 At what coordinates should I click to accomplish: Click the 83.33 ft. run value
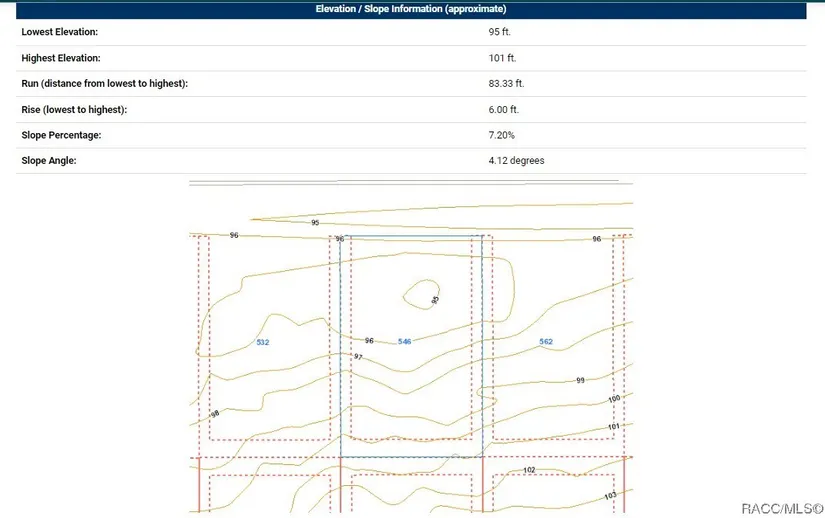506,84
